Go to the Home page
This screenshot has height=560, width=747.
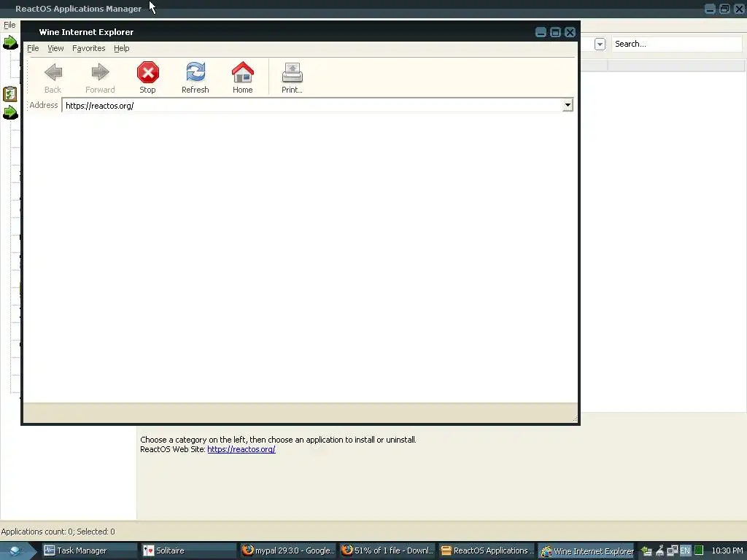tap(242, 77)
